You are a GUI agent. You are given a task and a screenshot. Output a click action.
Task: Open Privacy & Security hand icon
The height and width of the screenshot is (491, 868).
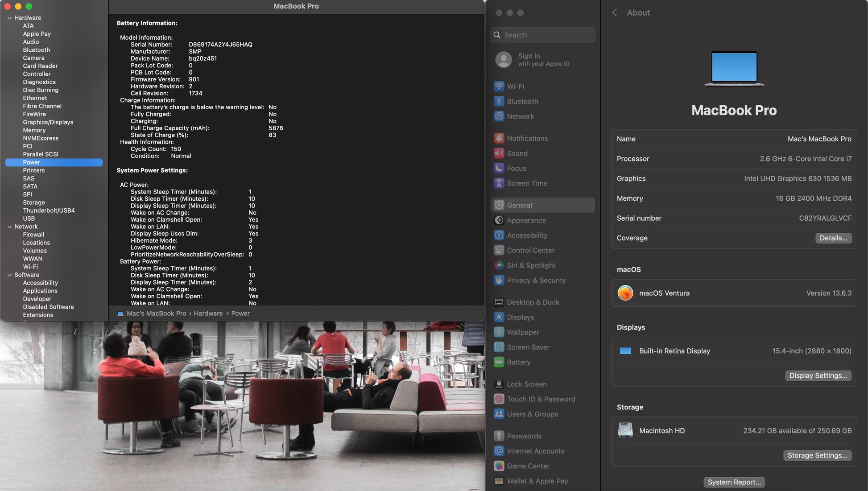coord(499,280)
